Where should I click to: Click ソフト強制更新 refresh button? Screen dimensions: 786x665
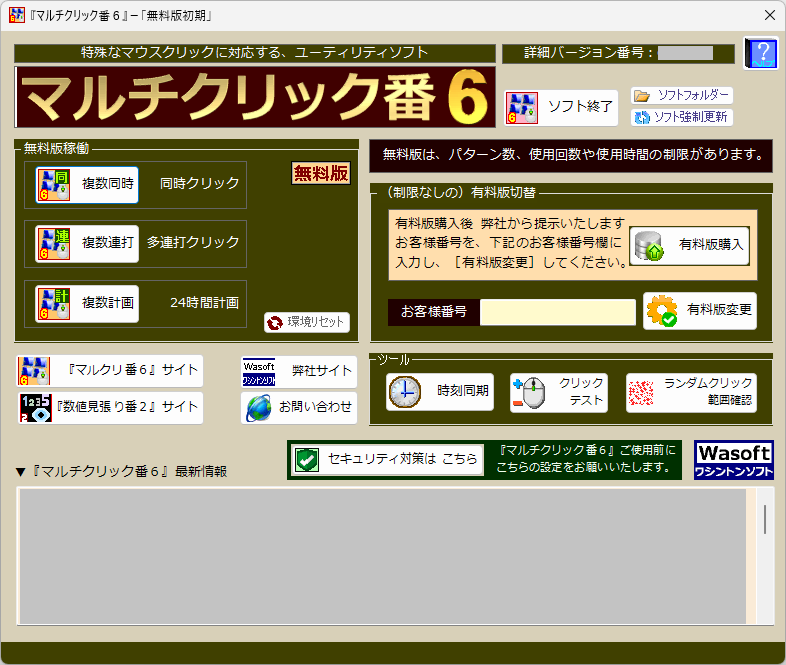tap(682, 117)
